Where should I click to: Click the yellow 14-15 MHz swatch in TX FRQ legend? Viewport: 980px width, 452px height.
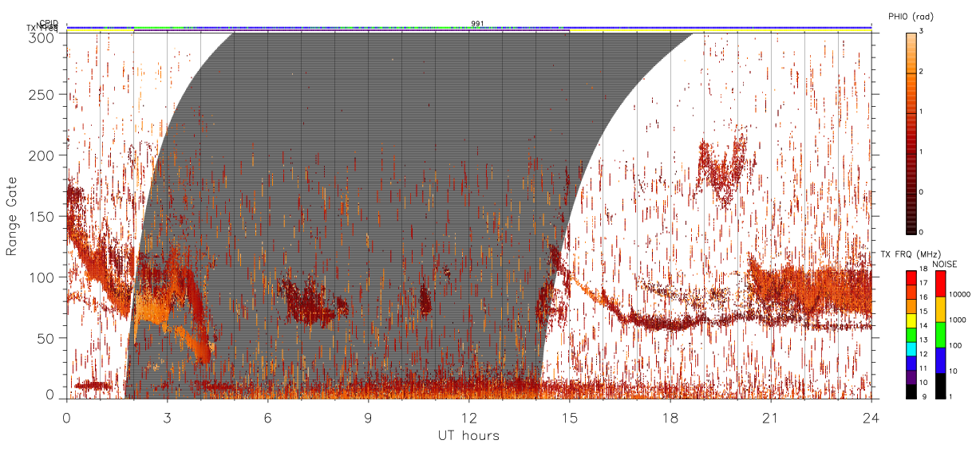click(x=911, y=320)
